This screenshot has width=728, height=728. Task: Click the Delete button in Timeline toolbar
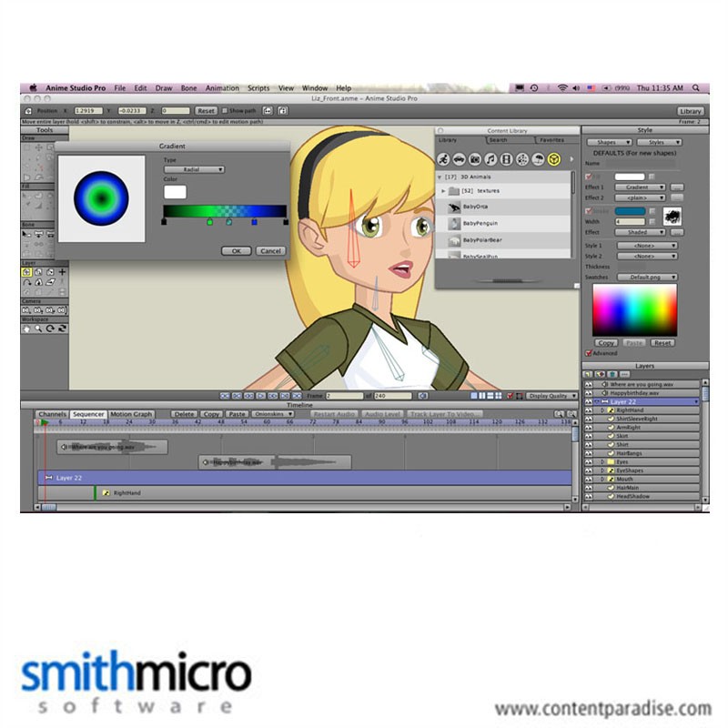(185, 414)
